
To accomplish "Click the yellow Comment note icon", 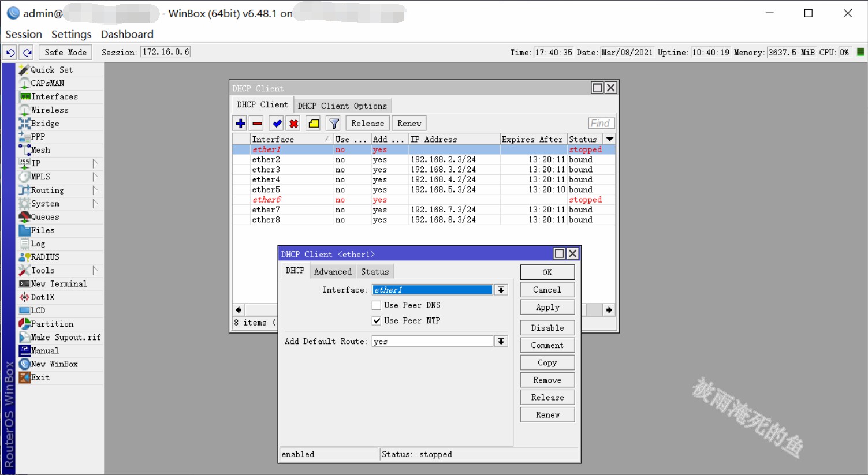I will click(314, 124).
